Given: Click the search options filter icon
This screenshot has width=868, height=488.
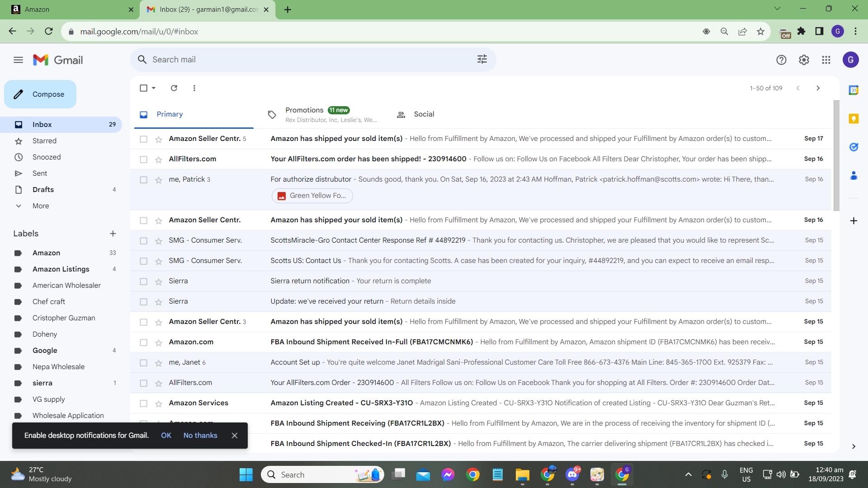Looking at the screenshot, I should click(482, 59).
